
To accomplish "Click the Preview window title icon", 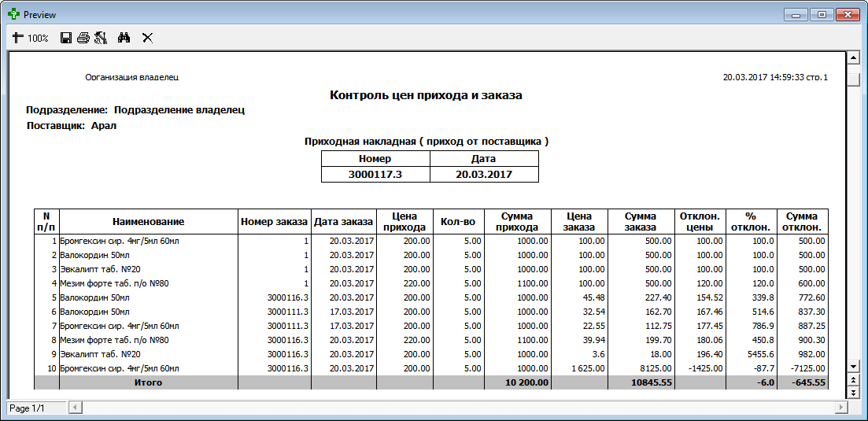I will (13, 15).
